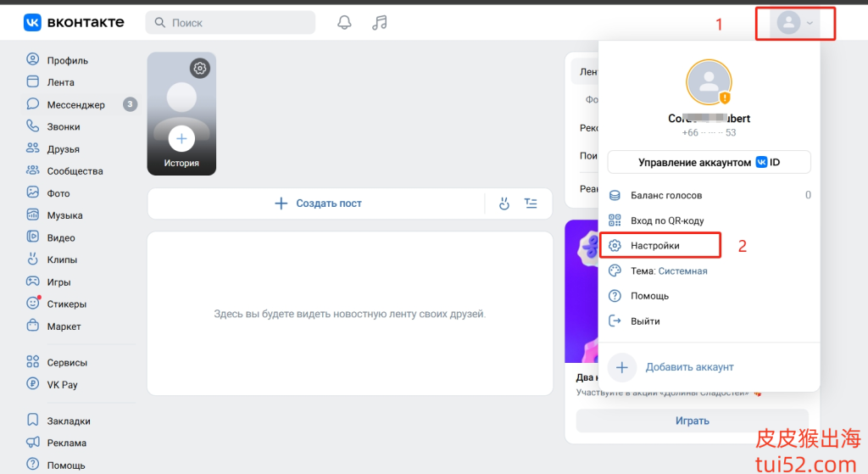868x474 pixels.
Task: Click Добавить аккаунт plus option
Action: (x=688, y=367)
